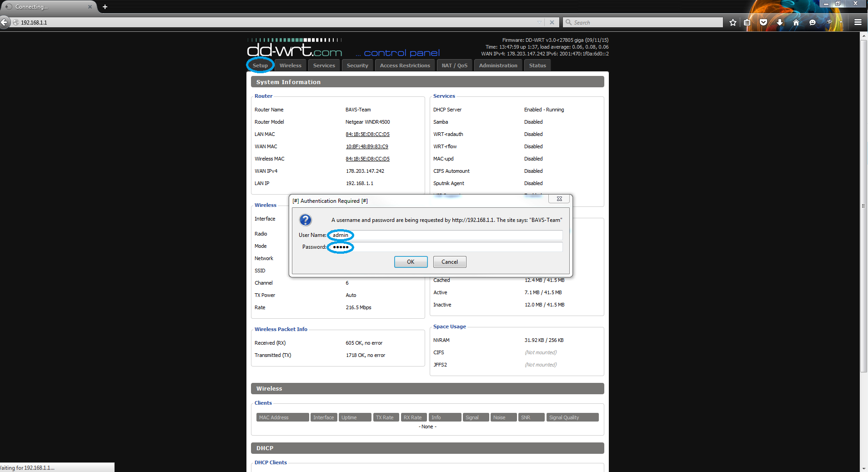Switch to the Wireless tab

click(x=290, y=65)
